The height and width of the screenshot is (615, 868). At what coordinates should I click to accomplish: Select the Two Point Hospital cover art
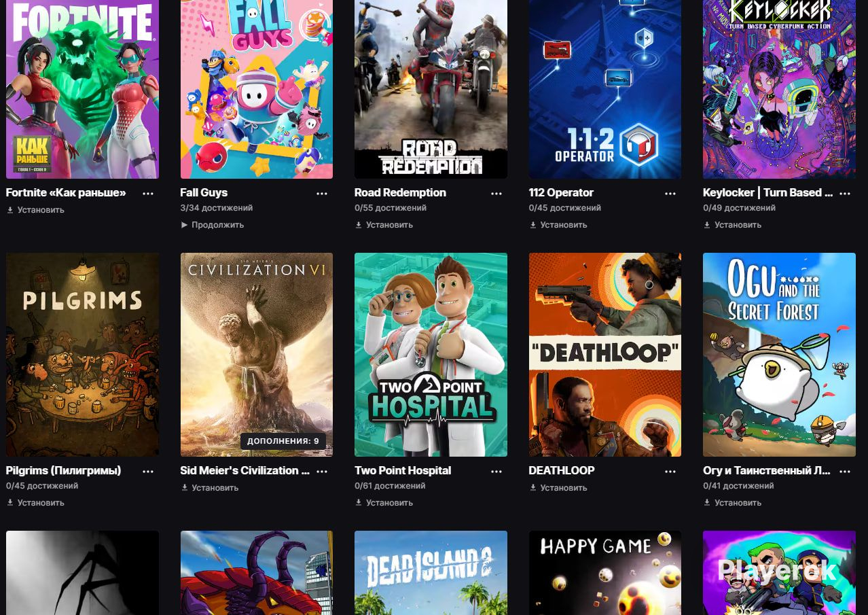[431, 355]
